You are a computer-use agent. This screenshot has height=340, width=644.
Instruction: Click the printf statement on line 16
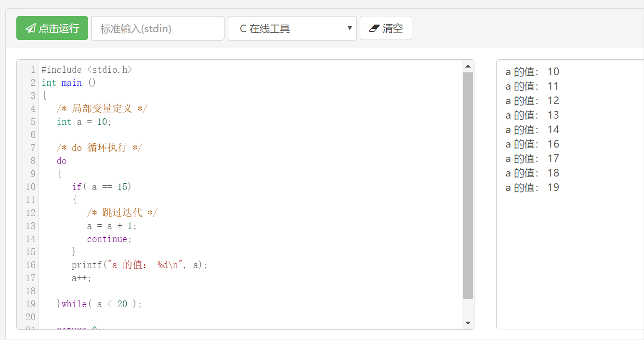click(139, 265)
